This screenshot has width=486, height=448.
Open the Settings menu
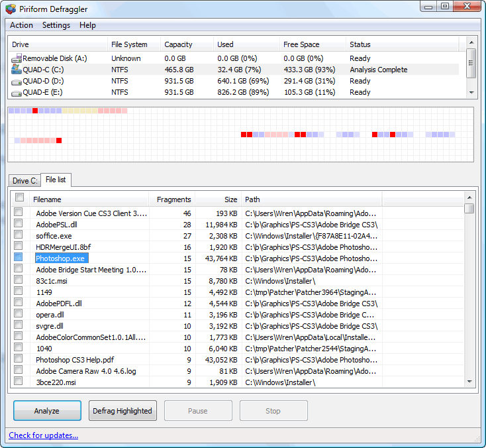(56, 25)
